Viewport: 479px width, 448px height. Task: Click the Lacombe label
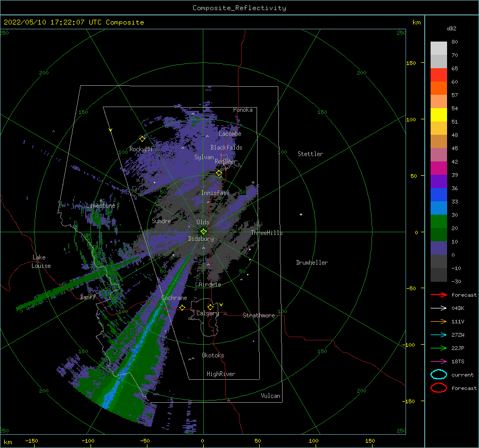click(x=230, y=134)
